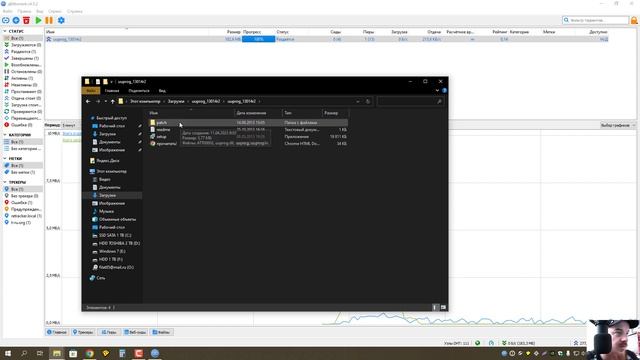Open the Выбор графиков dropdown
This screenshot has width=640, height=360.
pos(618,125)
